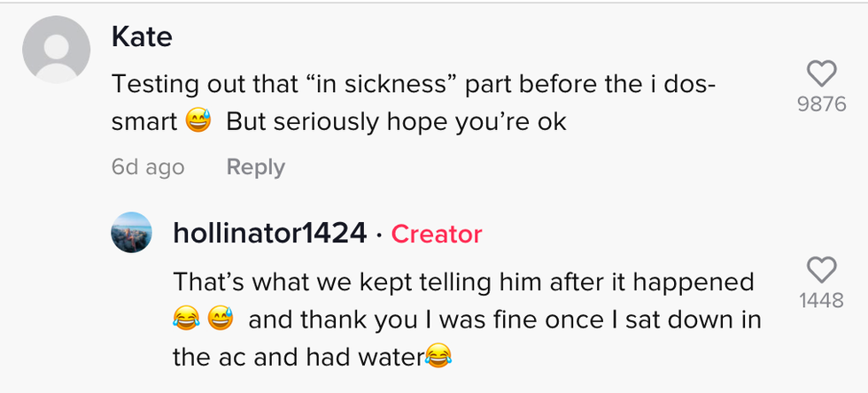Image resolution: width=868 pixels, height=393 pixels.
Task: Click the sweat-smile emoji in creator's reply
Action: [220, 320]
